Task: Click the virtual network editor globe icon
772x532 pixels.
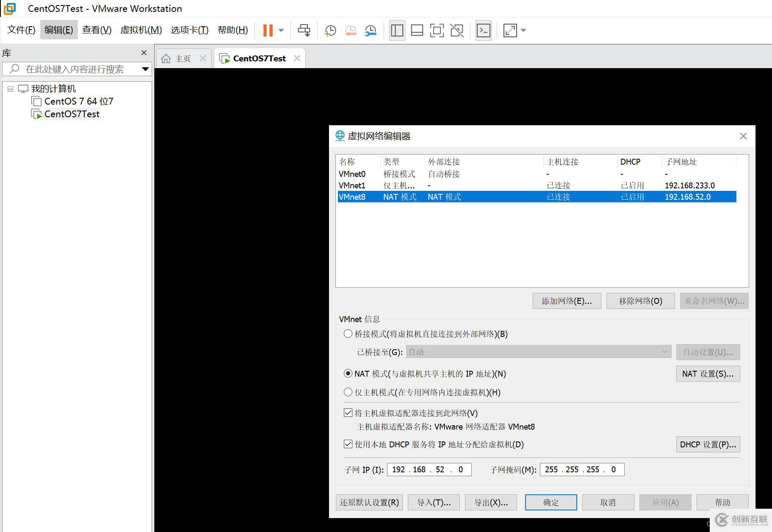Action: (340, 136)
